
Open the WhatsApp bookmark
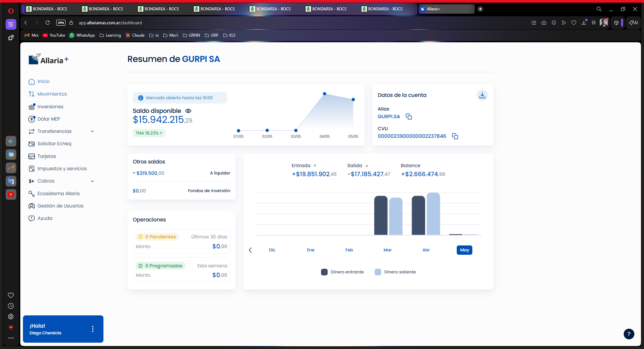(x=82, y=35)
